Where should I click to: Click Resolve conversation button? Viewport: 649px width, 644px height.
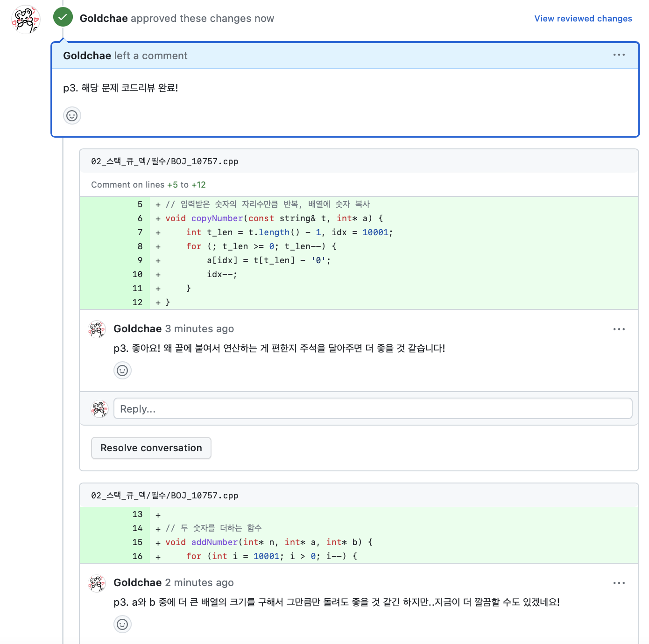point(151,448)
